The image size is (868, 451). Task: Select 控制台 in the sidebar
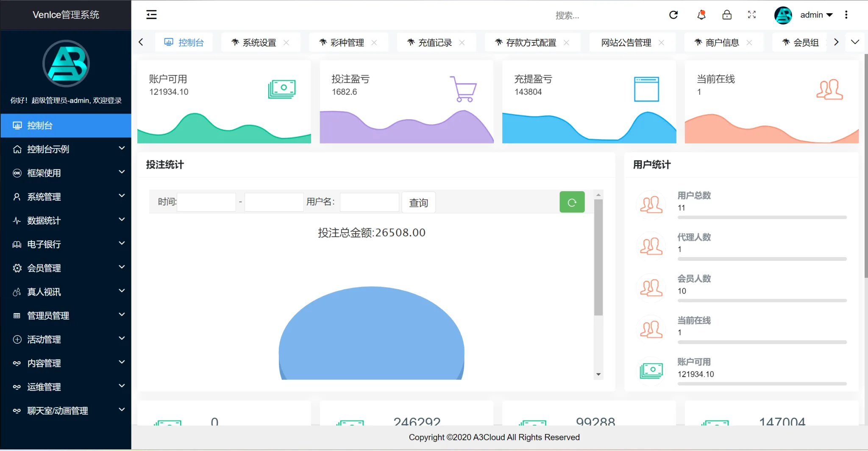point(66,125)
